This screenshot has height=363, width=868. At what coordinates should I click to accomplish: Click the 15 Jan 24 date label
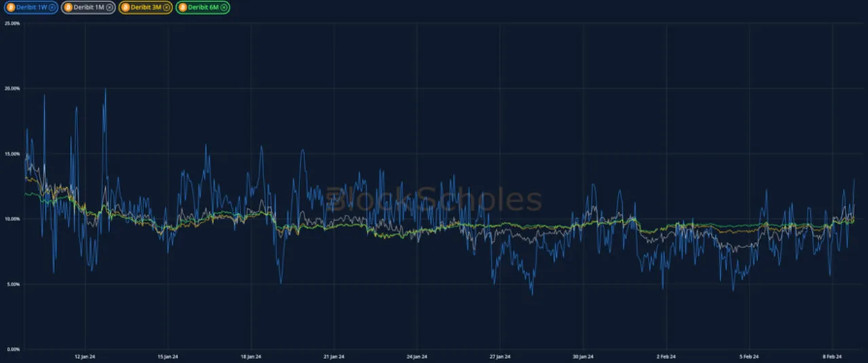coord(168,356)
